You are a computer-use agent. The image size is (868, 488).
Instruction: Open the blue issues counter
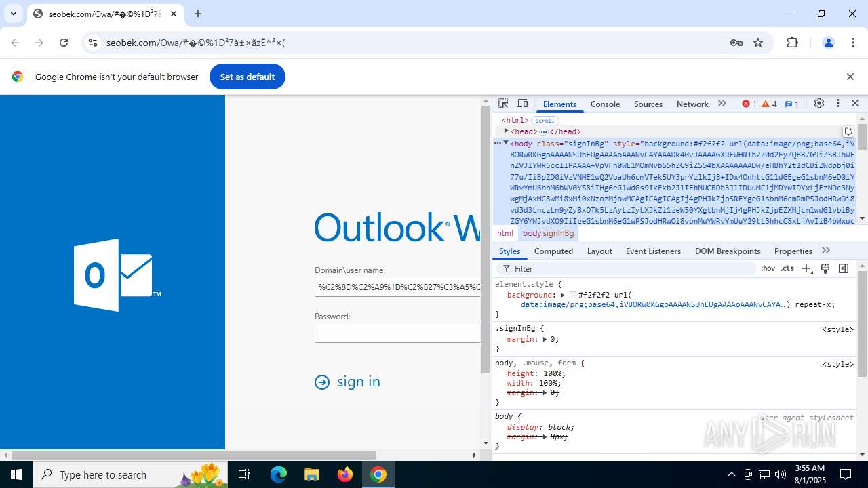click(x=792, y=104)
